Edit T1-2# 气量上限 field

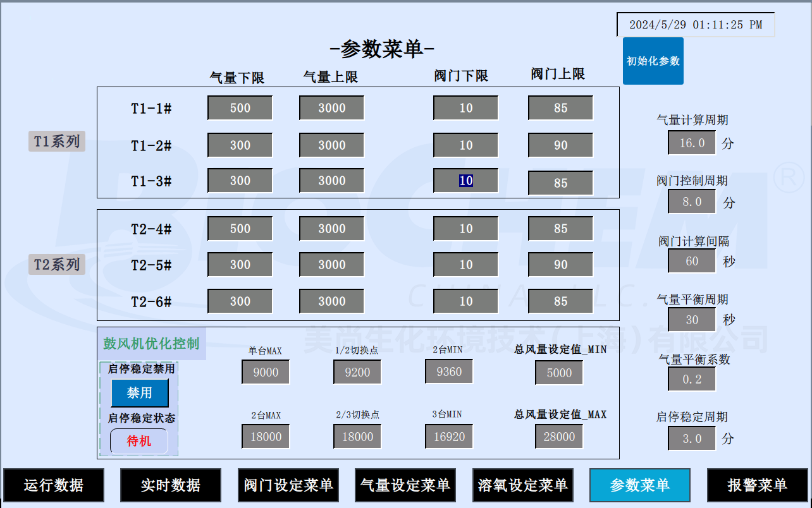332,145
